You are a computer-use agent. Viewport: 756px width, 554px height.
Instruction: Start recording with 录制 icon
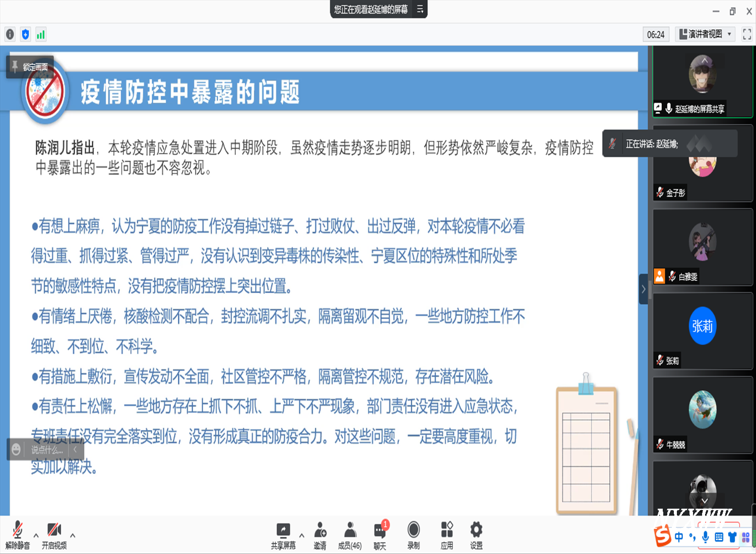(x=413, y=535)
